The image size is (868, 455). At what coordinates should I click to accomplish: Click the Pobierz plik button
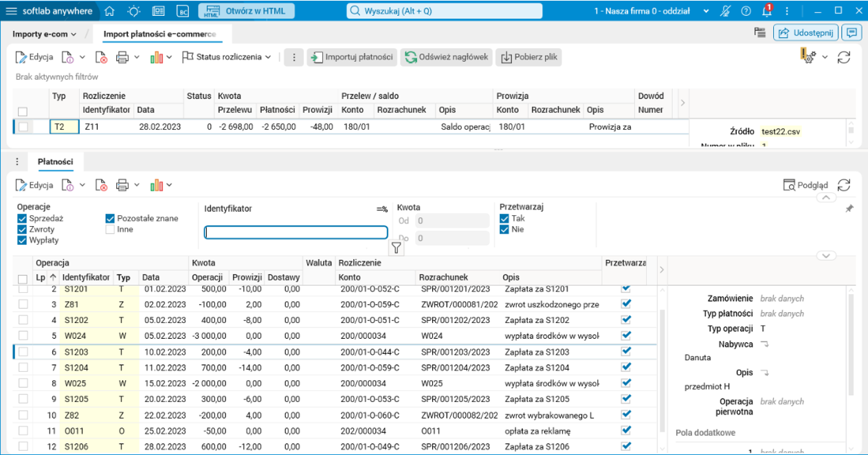[x=528, y=57]
